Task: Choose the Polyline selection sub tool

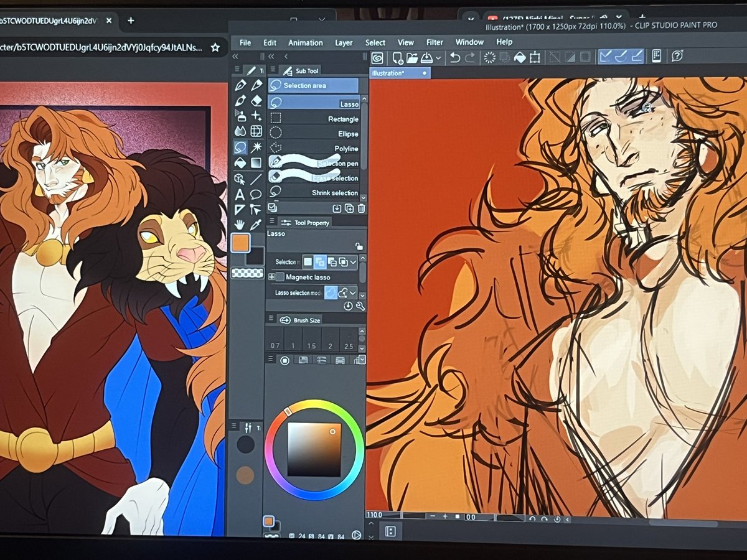Action: [314, 148]
